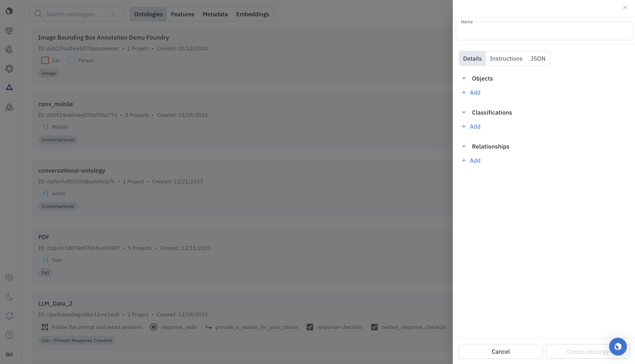Click the Create ontology button
The width and height of the screenshot is (635, 364).
tap(588, 351)
